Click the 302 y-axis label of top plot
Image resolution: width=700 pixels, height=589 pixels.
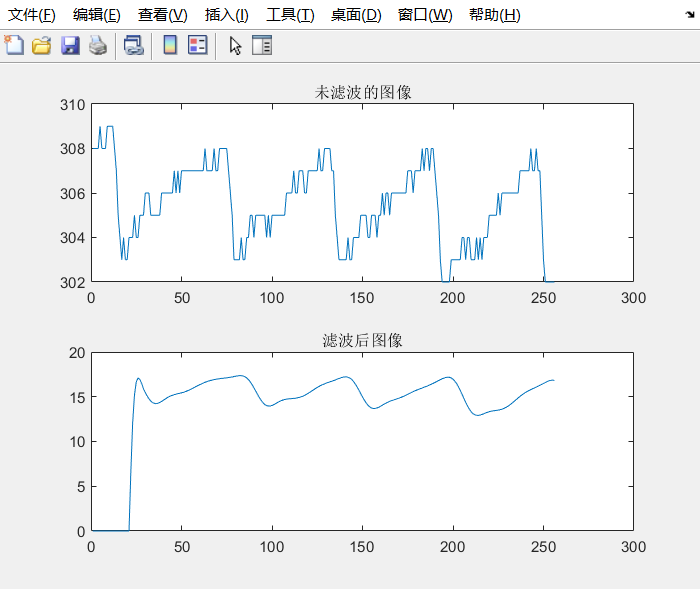click(72, 282)
